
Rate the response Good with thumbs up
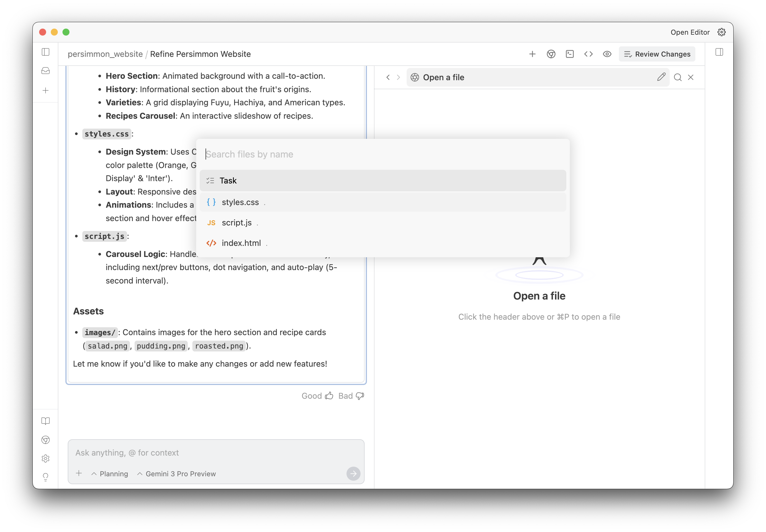[x=317, y=396]
